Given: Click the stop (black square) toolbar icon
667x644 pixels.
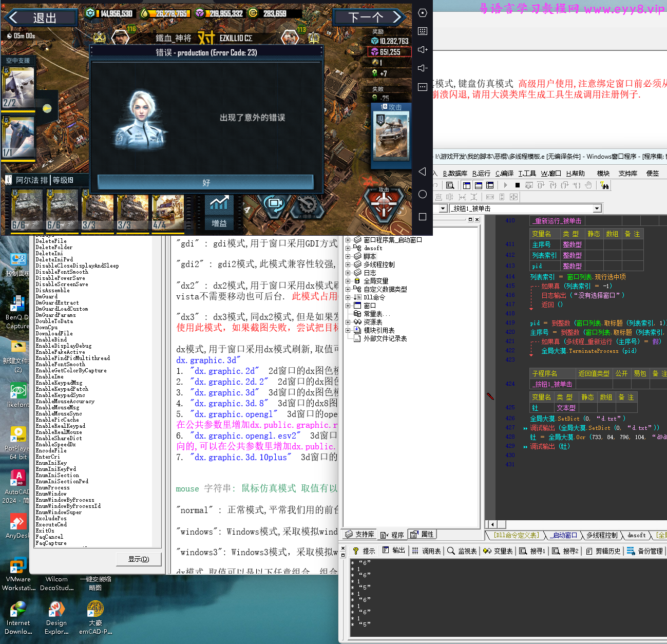Looking at the screenshot, I should coord(518,185).
